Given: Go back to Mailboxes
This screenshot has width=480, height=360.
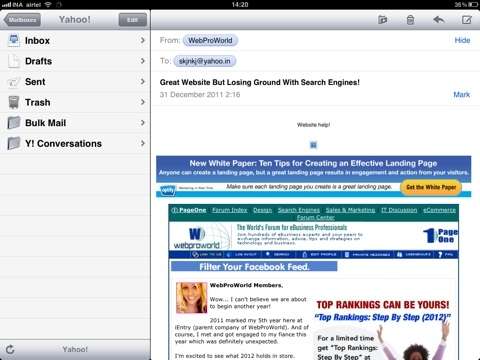Looking at the screenshot, I should tap(22, 20).
